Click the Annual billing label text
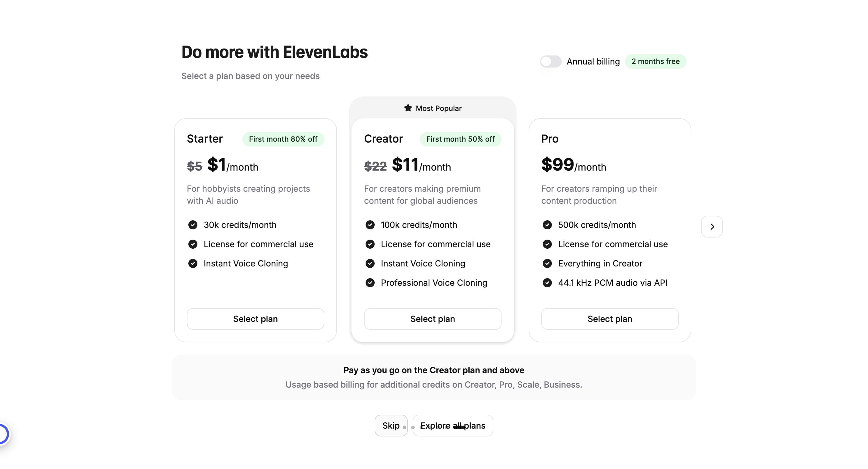 (593, 62)
